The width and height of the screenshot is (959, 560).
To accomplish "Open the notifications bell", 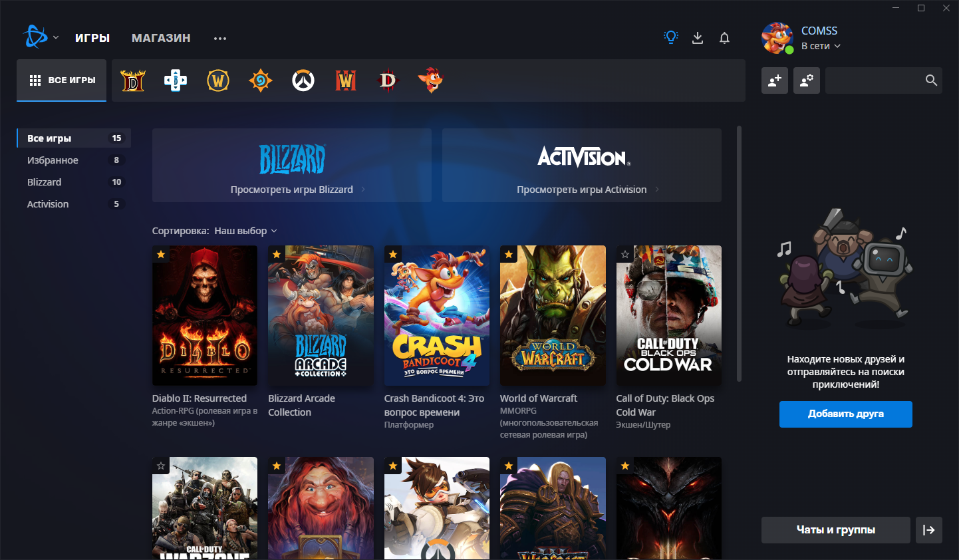I will point(725,38).
